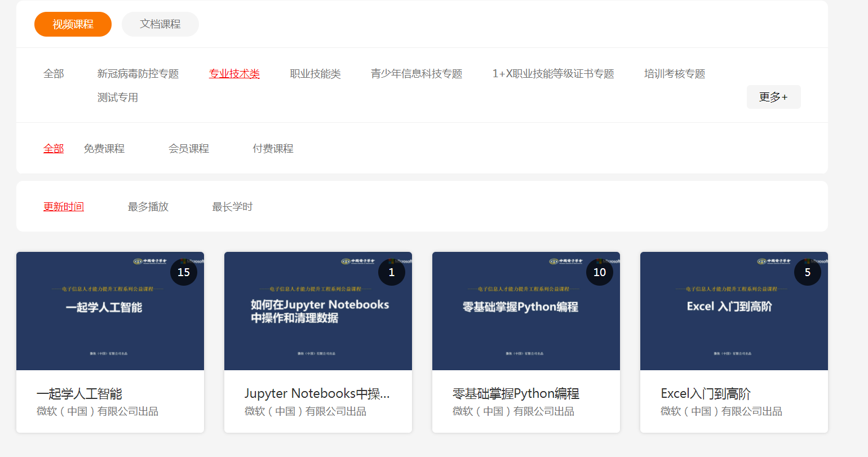Choose the 测试专用 category

pos(118,97)
